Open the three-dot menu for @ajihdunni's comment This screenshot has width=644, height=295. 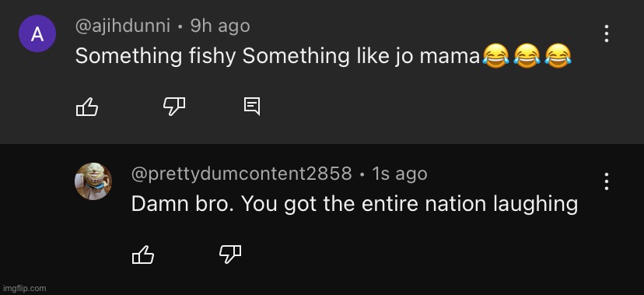click(x=607, y=33)
